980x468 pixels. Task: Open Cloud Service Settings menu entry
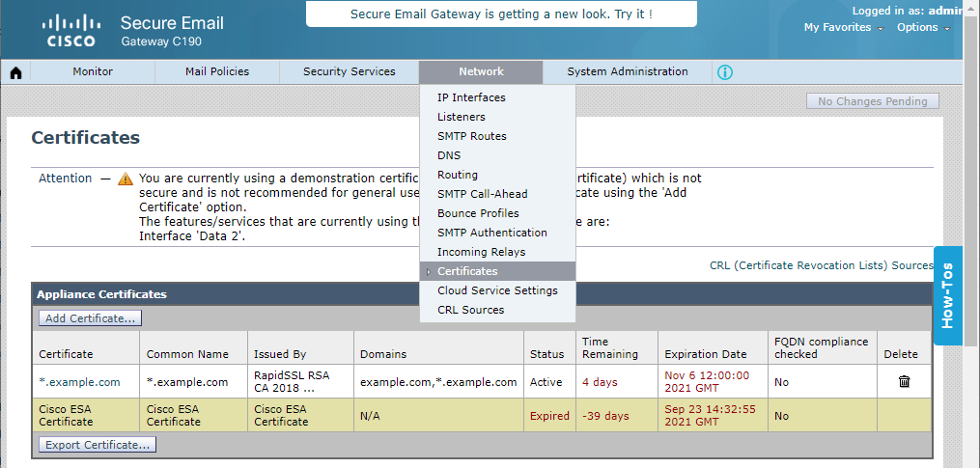tap(497, 290)
